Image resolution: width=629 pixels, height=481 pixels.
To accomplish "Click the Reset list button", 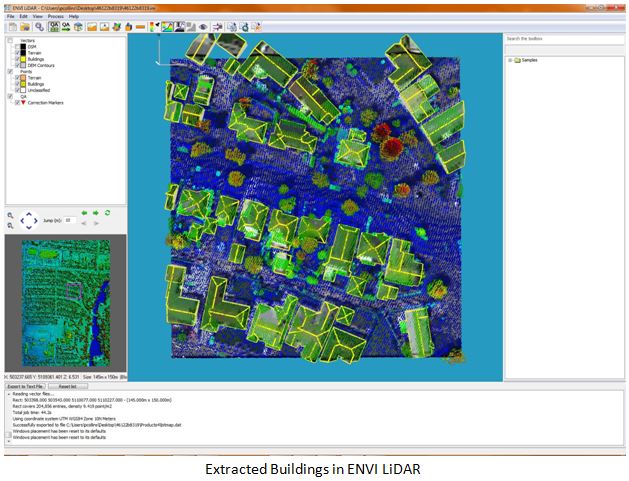I will [x=68, y=385].
